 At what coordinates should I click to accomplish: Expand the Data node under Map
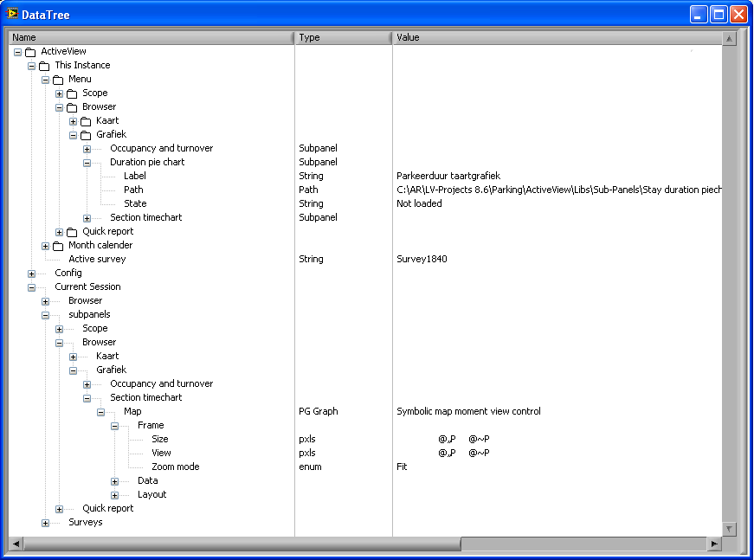115,481
